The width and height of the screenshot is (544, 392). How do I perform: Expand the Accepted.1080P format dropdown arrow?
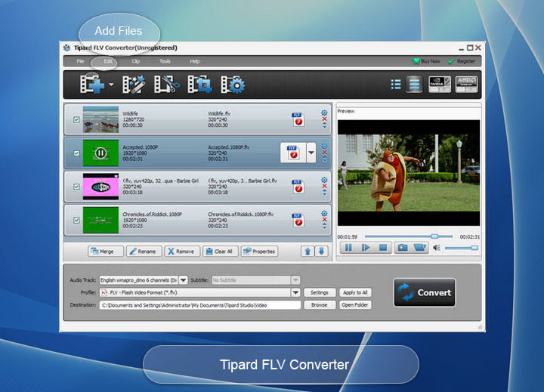[x=311, y=153]
